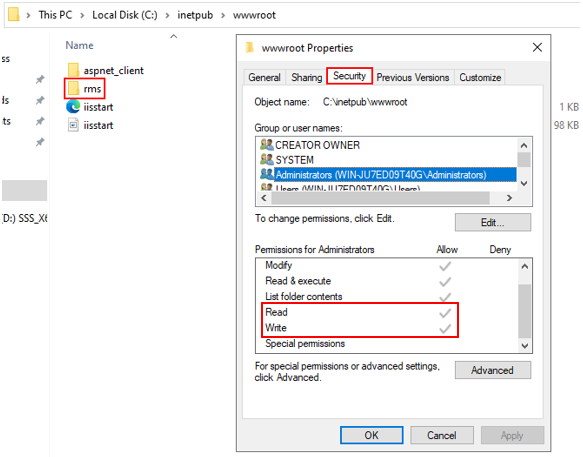This screenshot has height=457, width=583.
Task: Expand breadcrumb chevron before This PC
Action: [28, 15]
